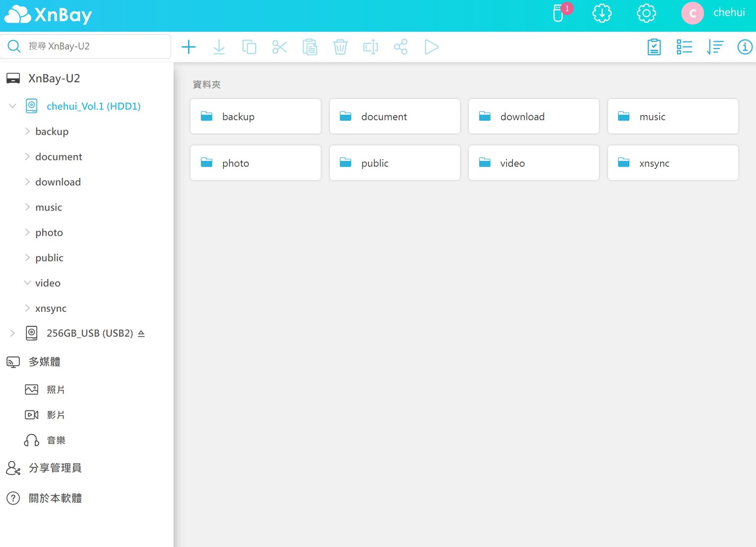Click the 搜尋 XnBay-U2 search field
756x547 pixels.
94,46
